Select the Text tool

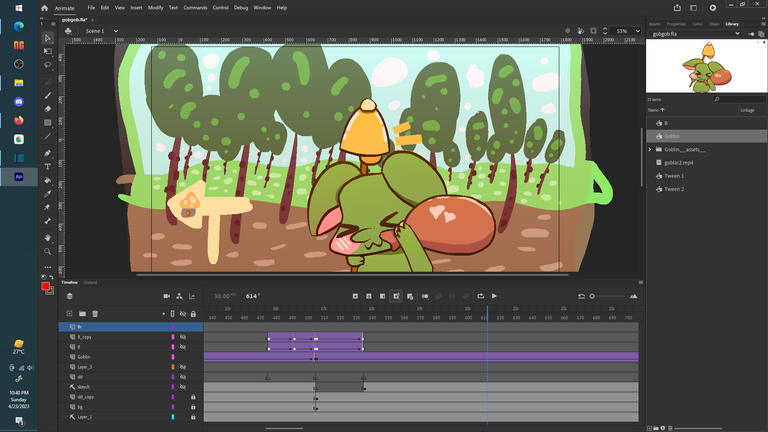tap(48, 167)
